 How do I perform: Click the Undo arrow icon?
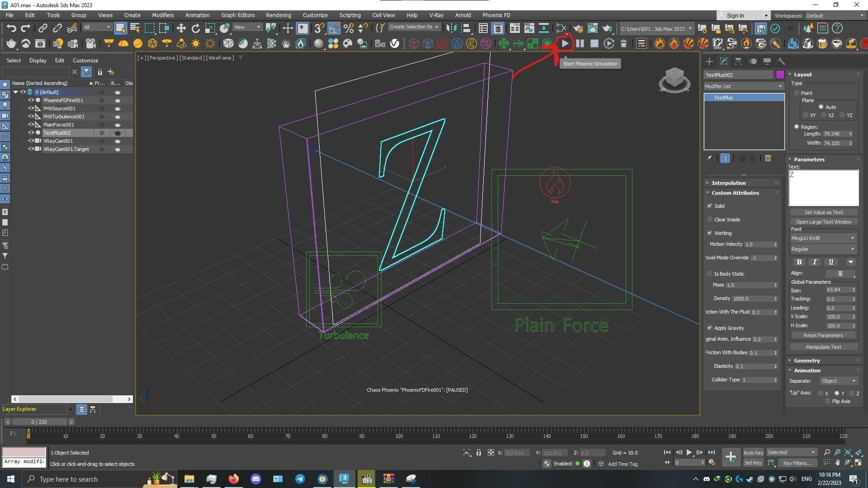tap(11, 28)
